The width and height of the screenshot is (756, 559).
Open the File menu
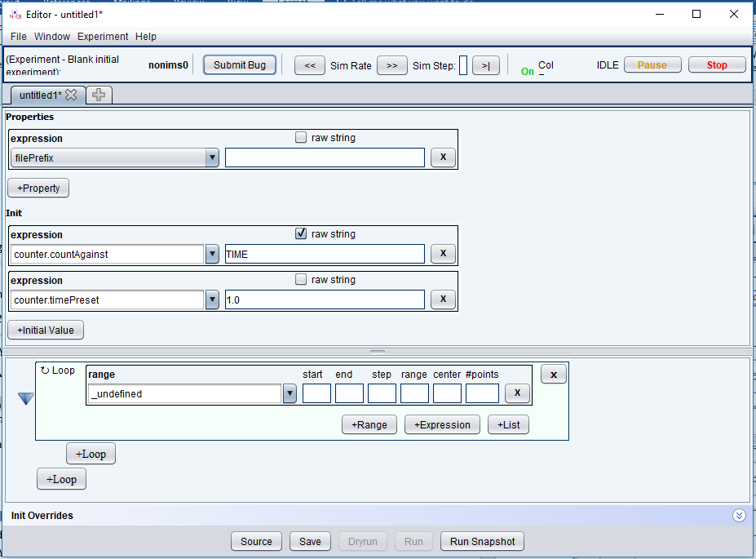point(19,37)
